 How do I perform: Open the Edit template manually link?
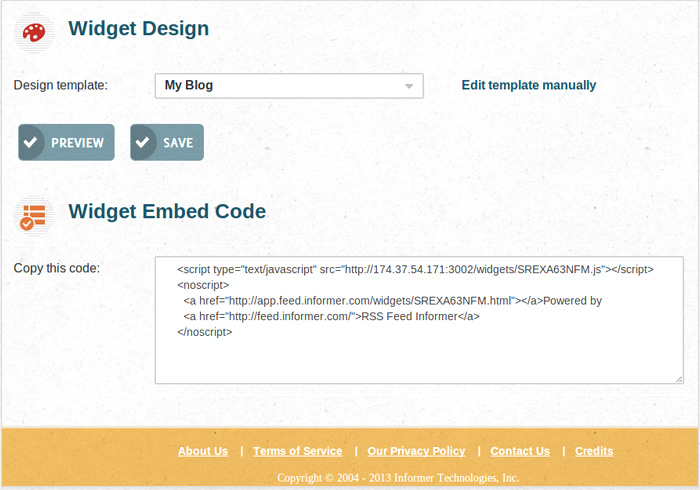[528, 85]
